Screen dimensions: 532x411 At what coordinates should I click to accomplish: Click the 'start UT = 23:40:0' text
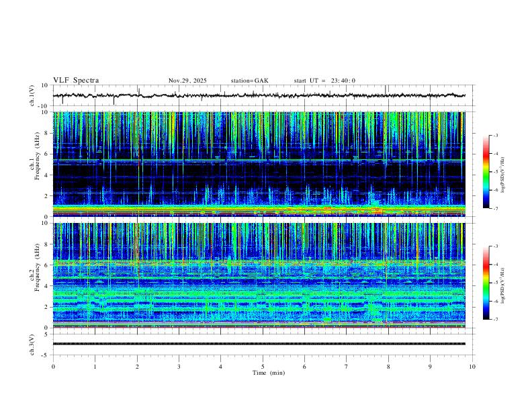click(x=324, y=81)
